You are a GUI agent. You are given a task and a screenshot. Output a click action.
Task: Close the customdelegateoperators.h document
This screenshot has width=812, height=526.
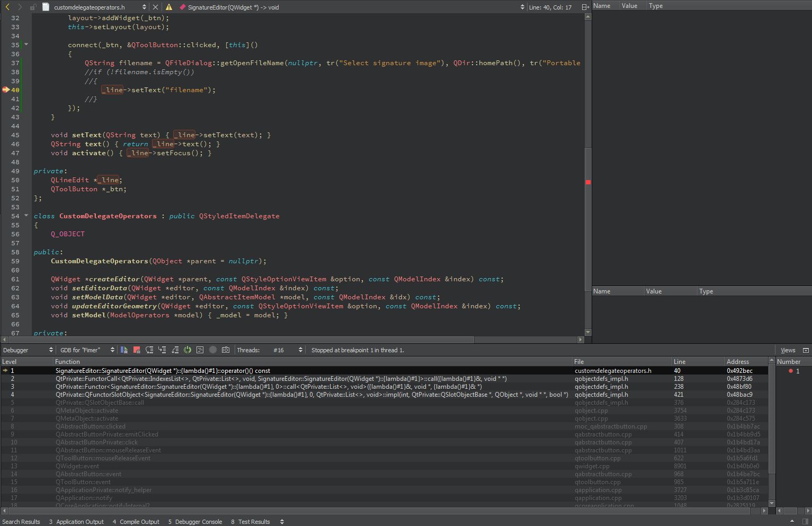[x=155, y=7]
